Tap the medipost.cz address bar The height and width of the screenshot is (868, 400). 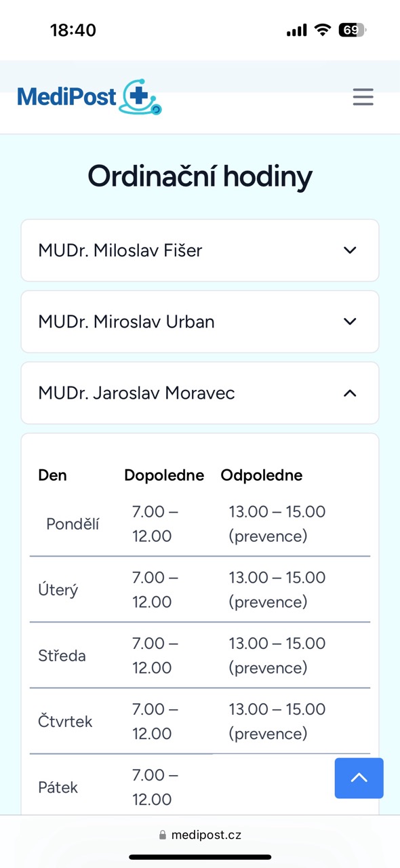click(x=200, y=835)
